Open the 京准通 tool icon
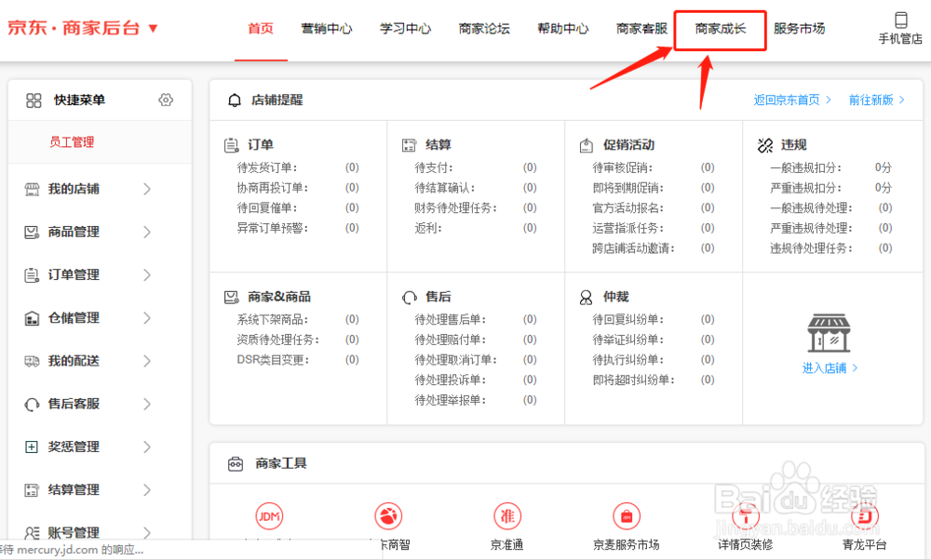The image size is (931, 560). pyautogui.click(x=507, y=516)
